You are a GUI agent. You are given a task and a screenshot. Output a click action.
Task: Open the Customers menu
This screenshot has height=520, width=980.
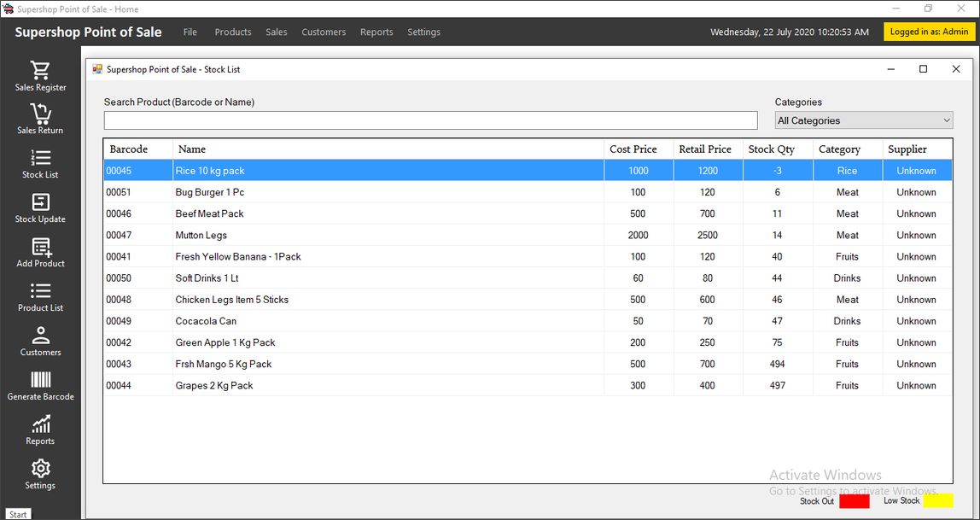(324, 32)
